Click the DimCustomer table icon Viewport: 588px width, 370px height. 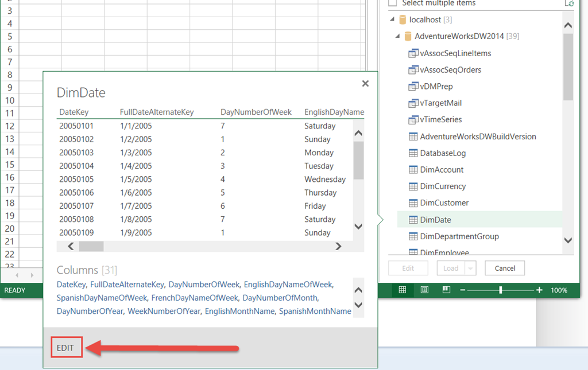click(x=412, y=203)
